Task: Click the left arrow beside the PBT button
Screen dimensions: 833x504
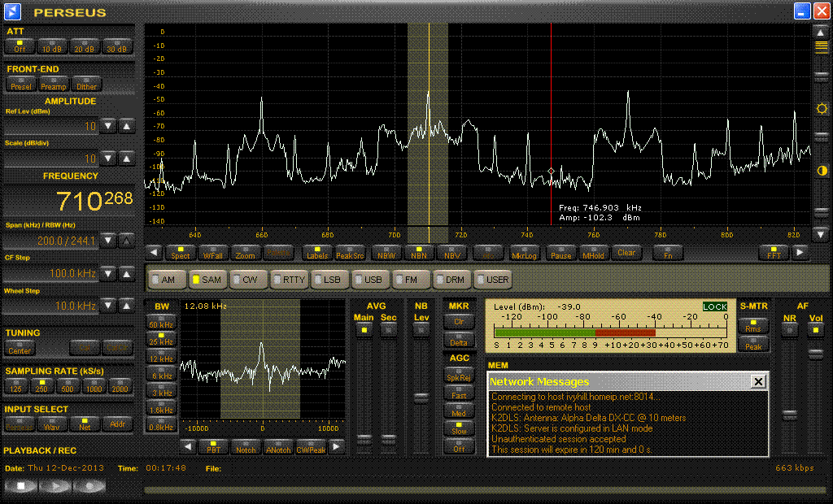Action: 188,447
